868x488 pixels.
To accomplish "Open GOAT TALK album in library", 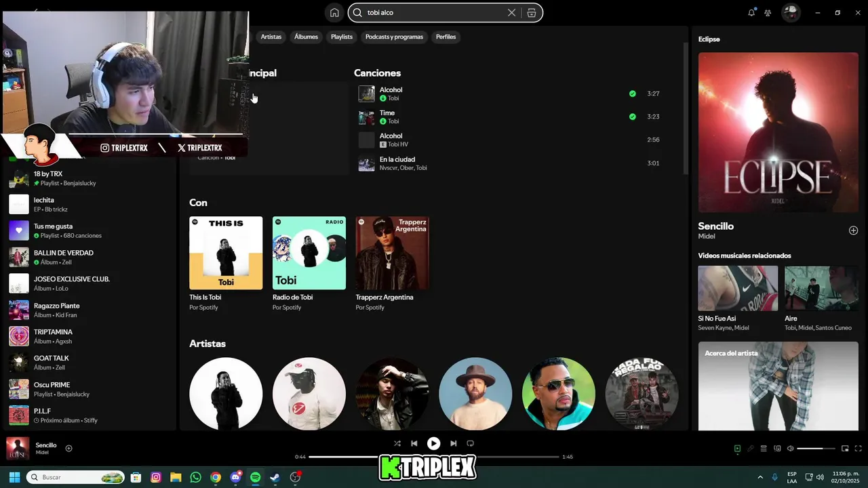I will pyautogui.click(x=88, y=363).
